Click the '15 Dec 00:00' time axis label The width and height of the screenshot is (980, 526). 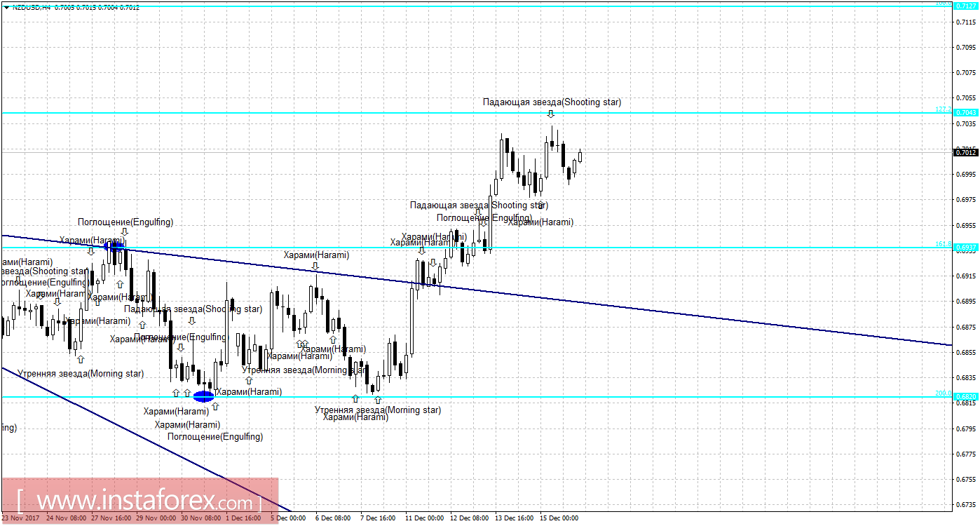[559, 518]
